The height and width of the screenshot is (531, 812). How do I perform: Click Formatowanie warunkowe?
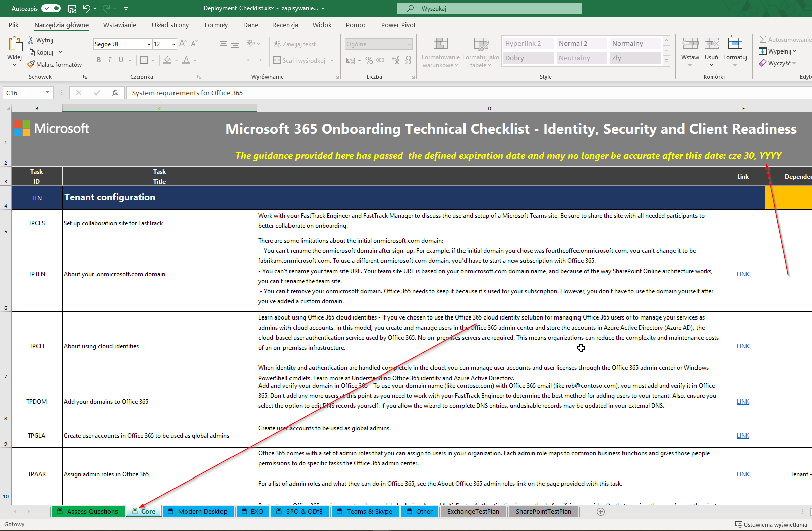coord(440,52)
